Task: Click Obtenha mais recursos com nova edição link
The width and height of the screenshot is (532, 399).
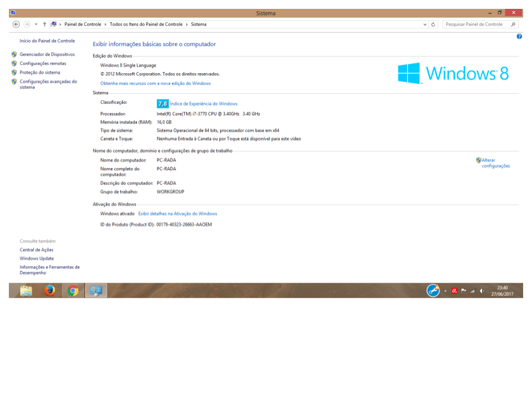Action: (155, 83)
